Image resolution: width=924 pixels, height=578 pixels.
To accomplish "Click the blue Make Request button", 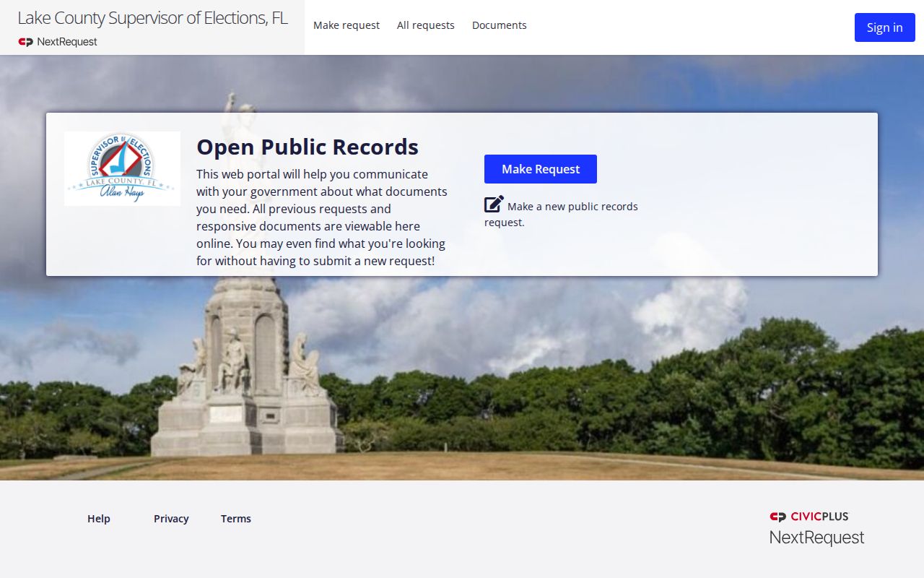I will click(541, 169).
